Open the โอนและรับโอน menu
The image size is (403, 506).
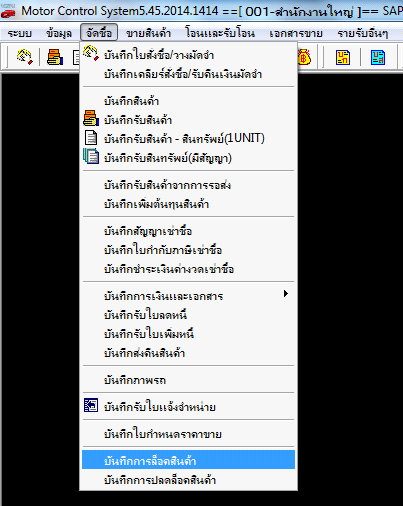tap(220, 33)
